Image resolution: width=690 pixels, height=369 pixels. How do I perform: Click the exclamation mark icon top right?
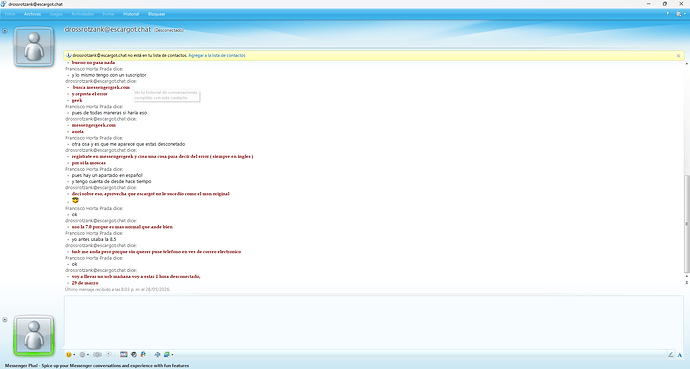(668, 14)
